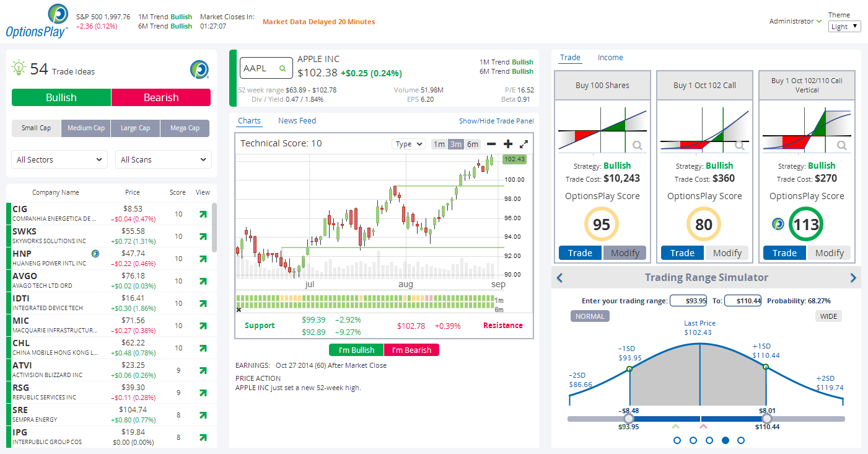Open SRE view arrow
The width and height of the screenshot is (868, 454).
point(203,415)
